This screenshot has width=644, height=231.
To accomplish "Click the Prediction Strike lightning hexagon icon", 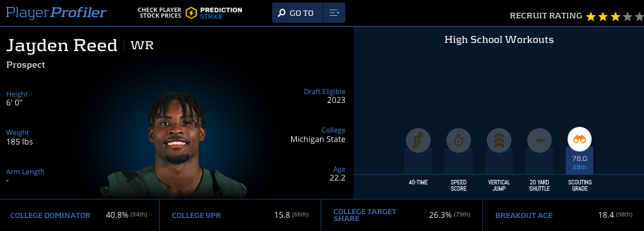I will coord(191,13).
